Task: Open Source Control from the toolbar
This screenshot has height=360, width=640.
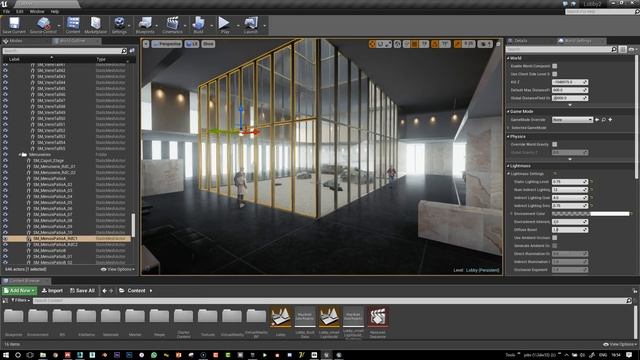Action: click(x=43, y=24)
